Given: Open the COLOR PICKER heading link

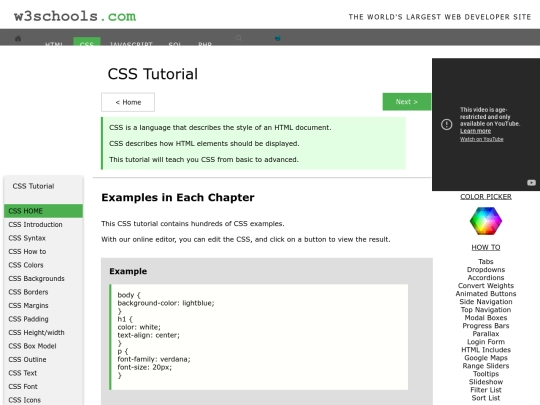Looking at the screenshot, I should pos(486,197).
